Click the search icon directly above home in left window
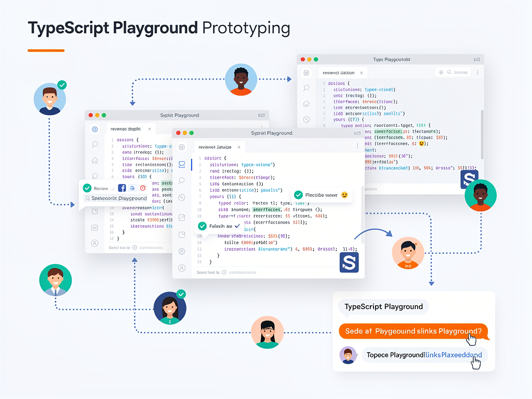Screen dimensions: 532x399 pos(95,144)
